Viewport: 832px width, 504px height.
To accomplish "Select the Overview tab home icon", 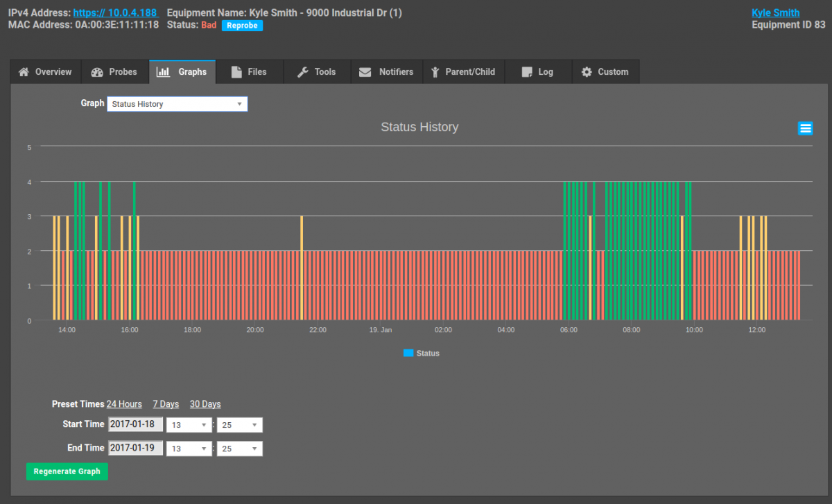I will coord(24,71).
